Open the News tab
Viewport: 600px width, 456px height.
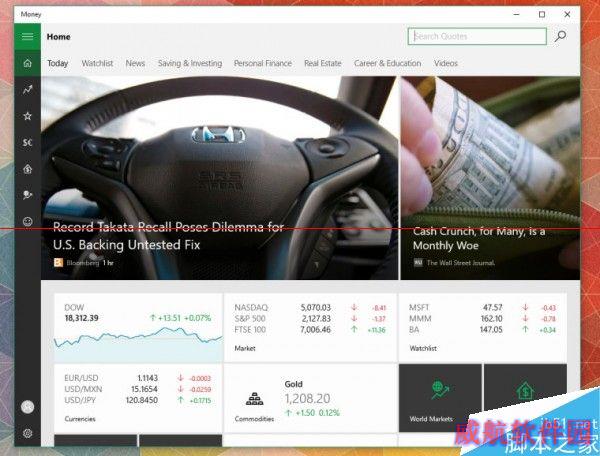(x=135, y=64)
